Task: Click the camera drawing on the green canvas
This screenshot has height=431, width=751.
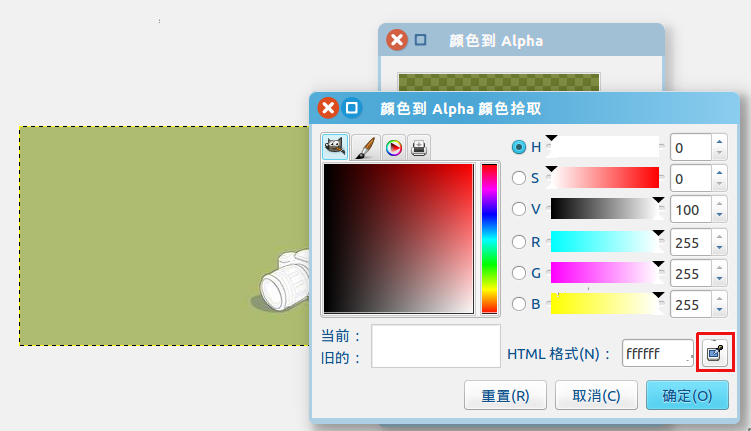Action: (283, 281)
